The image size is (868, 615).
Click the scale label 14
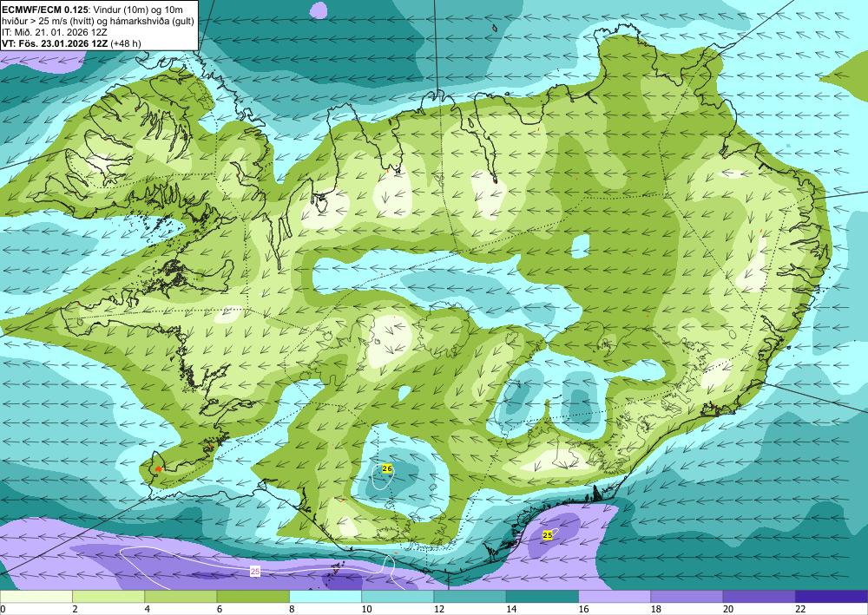tap(511, 609)
